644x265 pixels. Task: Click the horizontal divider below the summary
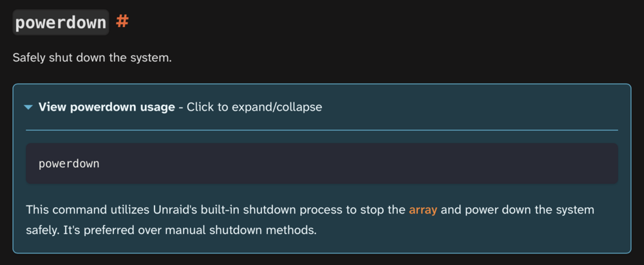click(x=322, y=130)
